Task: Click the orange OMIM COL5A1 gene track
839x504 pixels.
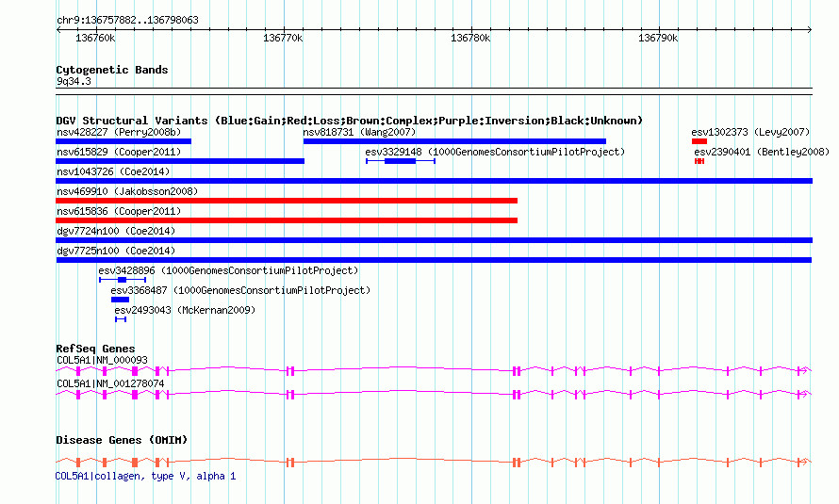Action: [434, 463]
